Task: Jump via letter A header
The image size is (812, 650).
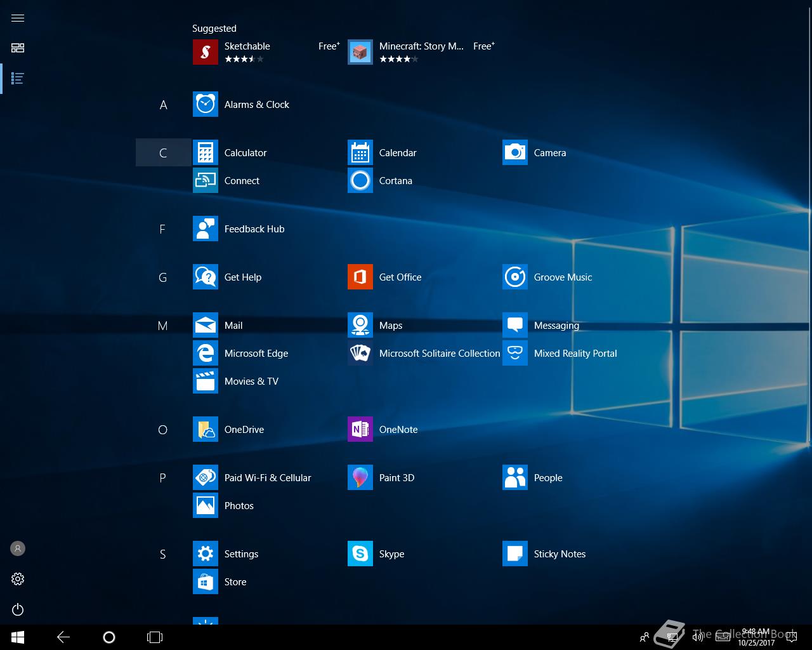Action: tap(163, 105)
